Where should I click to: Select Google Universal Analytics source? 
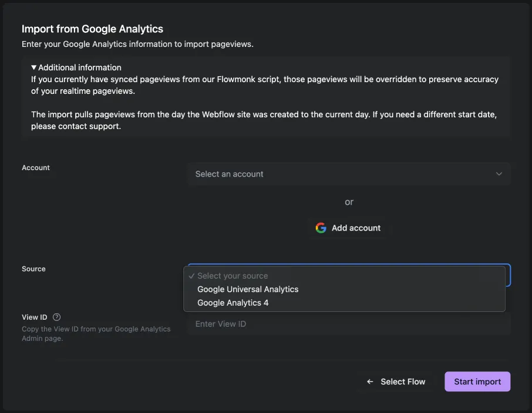tap(344, 289)
